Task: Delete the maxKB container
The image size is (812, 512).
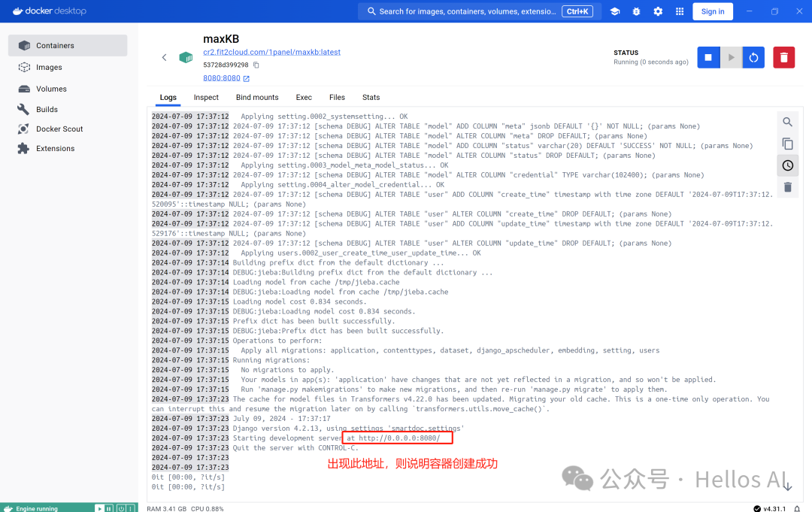Action: click(x=783, y=57)
